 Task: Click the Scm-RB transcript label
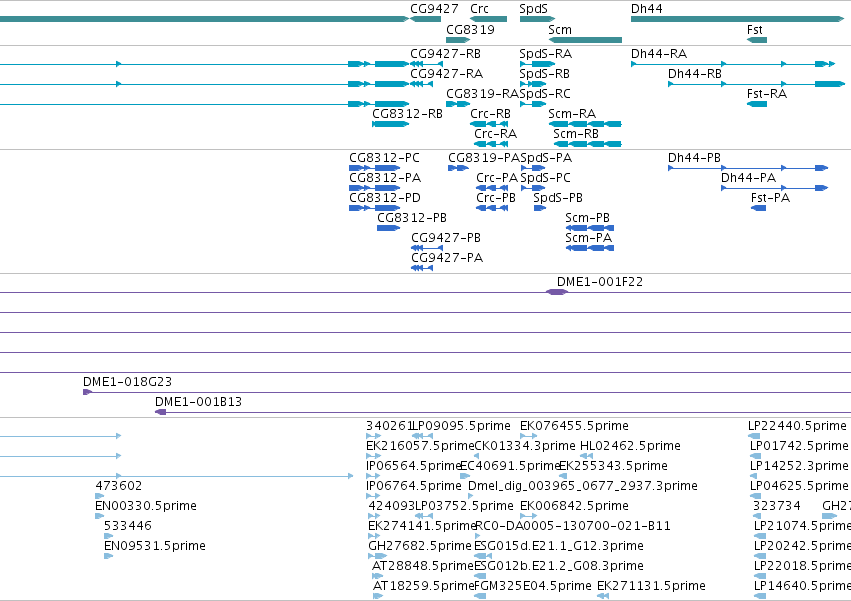tap(576, 134)
